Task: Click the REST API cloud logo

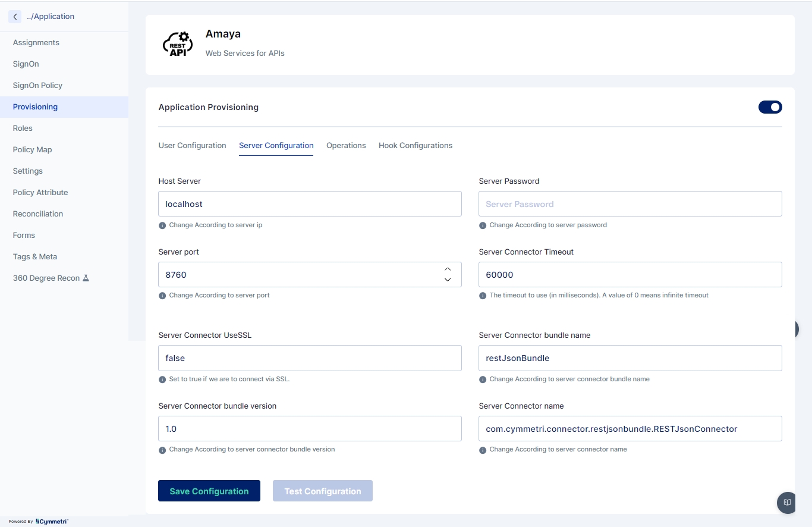Action: 177,45
